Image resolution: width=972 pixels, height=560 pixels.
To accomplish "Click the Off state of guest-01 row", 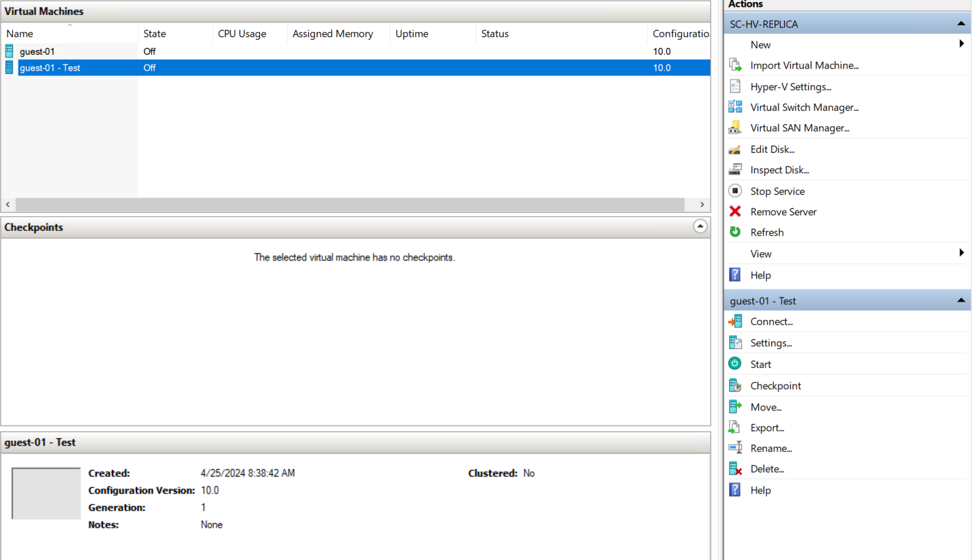I will [150, 51].
